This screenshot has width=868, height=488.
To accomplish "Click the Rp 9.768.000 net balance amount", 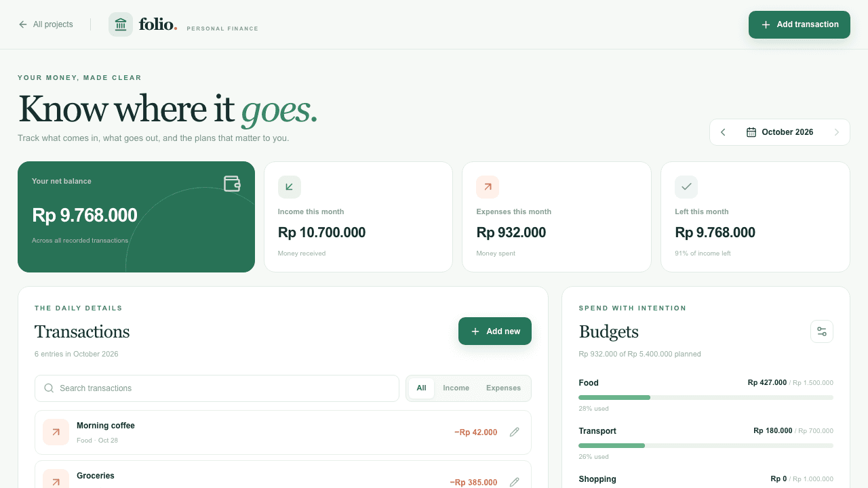I will tap(85, 216).
